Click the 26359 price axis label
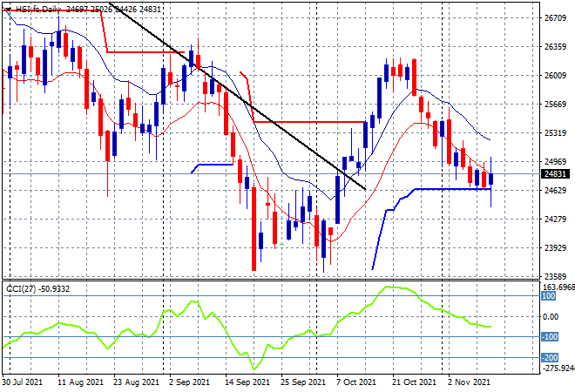This screenshot has height=392, width=575. click(555, 46)
